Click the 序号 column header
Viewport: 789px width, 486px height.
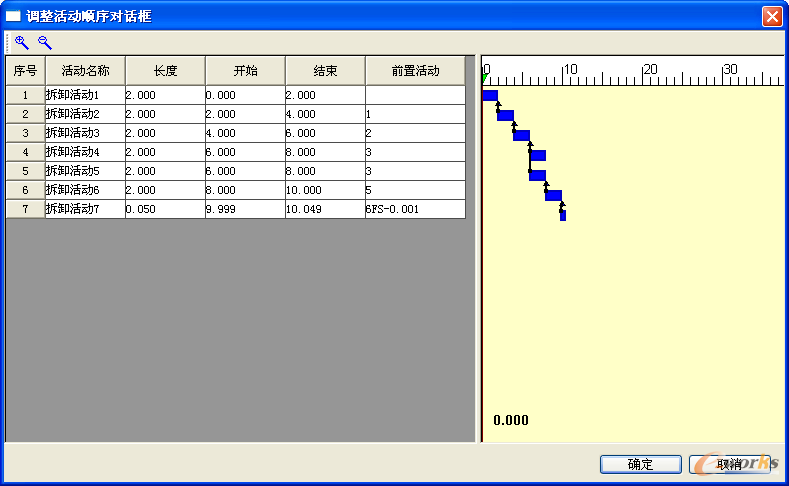pyautogui.click(x=25, y=71)
